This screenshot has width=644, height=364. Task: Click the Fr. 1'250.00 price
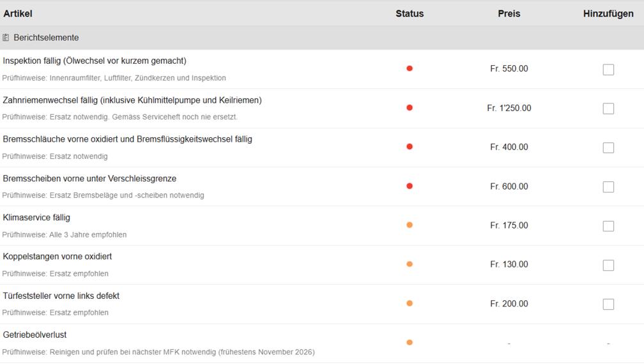[509, 108]
